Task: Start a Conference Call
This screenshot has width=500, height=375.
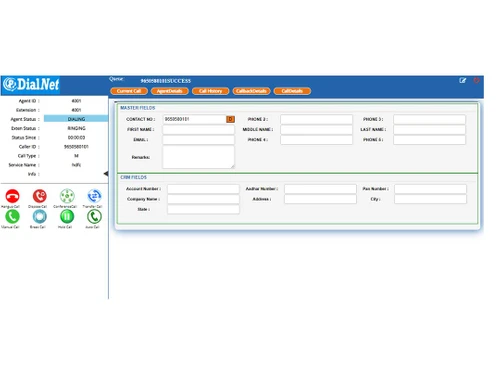Action: [x=67, y=196]
